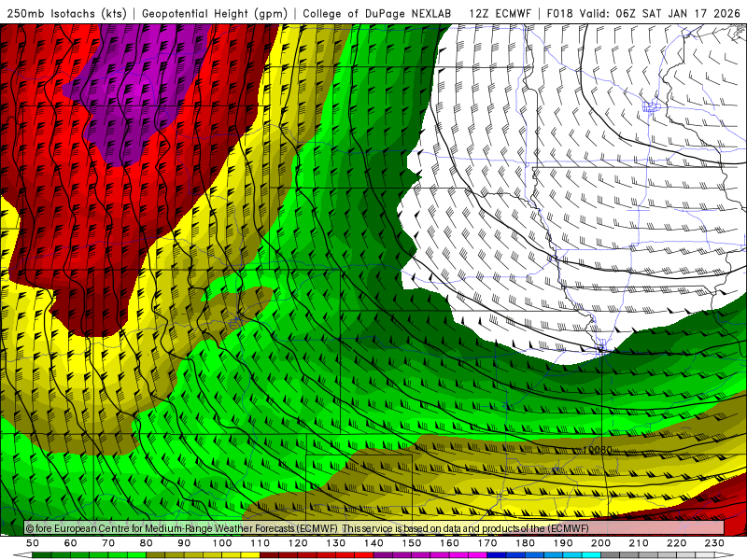
Task: Click the '200' value on the color scale
Action: [x=600, y=543]
